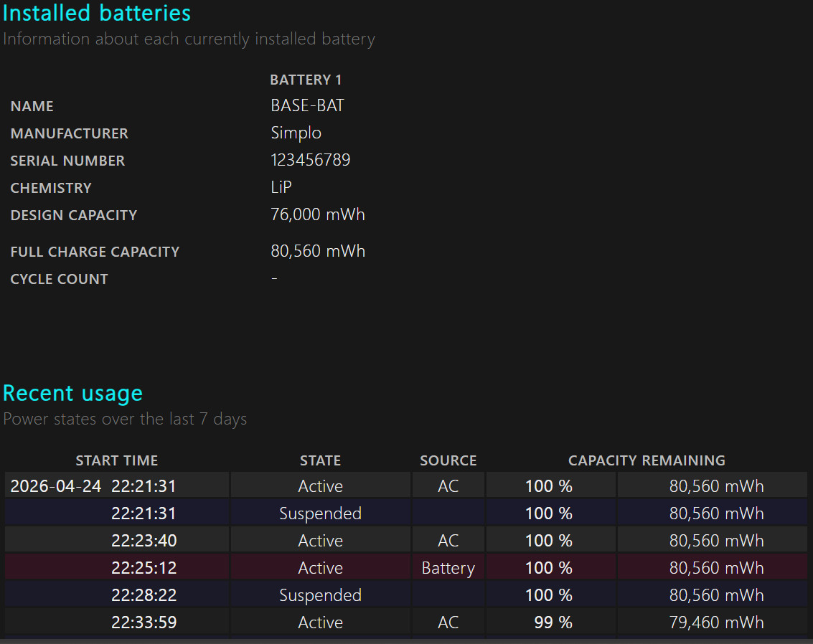Click the CAPACITY REMAINING column header

click(x=647, y=460)
